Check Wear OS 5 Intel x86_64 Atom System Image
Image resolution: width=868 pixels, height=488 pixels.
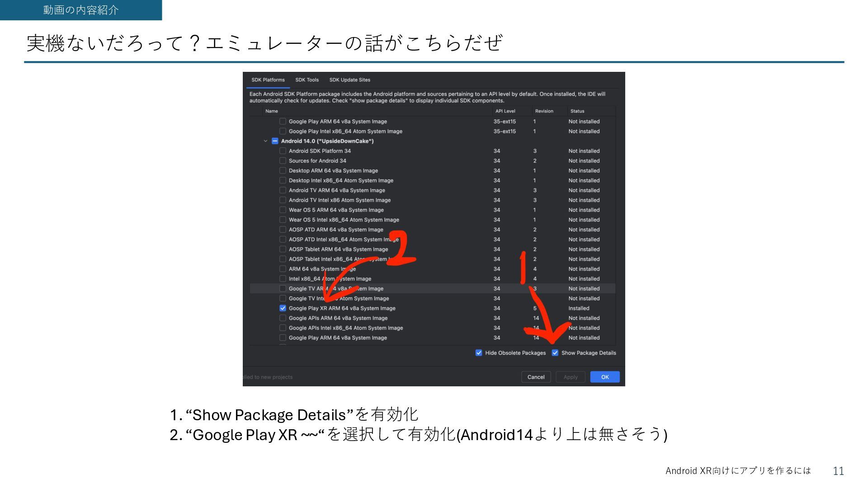(283, 220)
